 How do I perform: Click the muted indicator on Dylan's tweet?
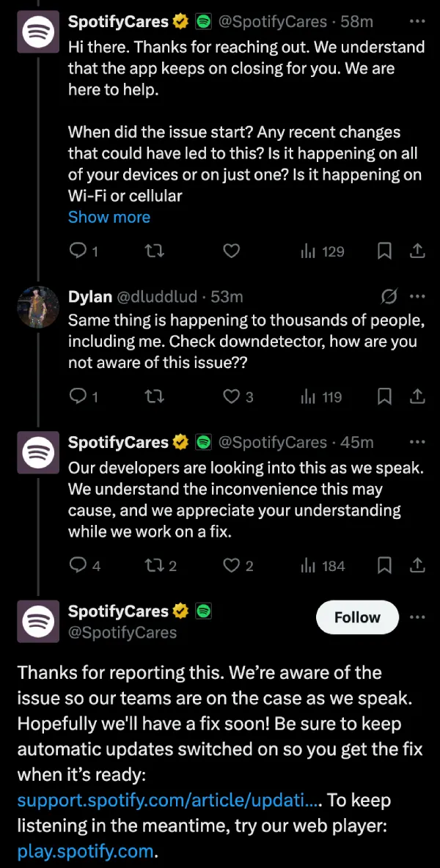pyautogui.click(x=389, y=296)
